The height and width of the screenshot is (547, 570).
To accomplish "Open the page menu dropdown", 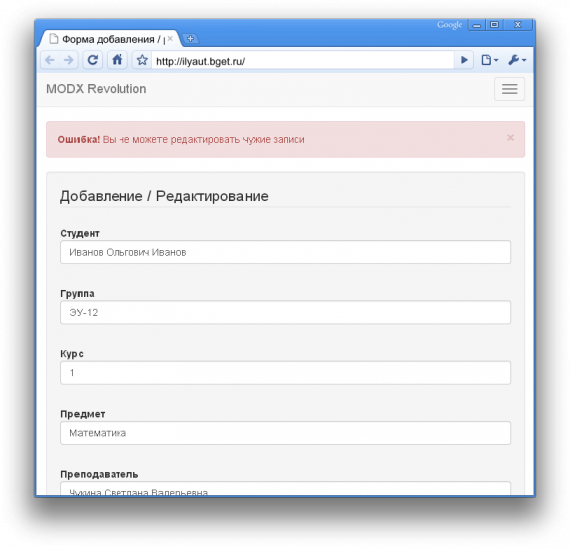I will (489, 60).
